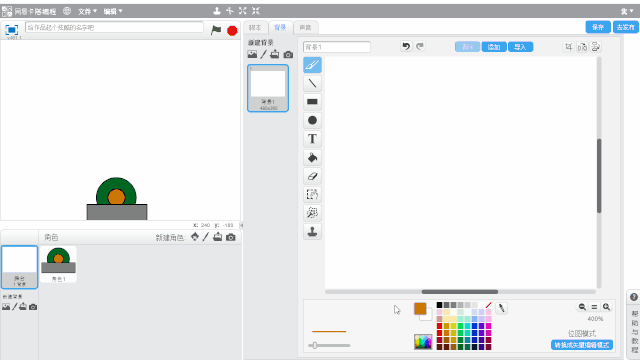Reset canvas zoom with equals icon
640x360 pixels.
(594, 307)
